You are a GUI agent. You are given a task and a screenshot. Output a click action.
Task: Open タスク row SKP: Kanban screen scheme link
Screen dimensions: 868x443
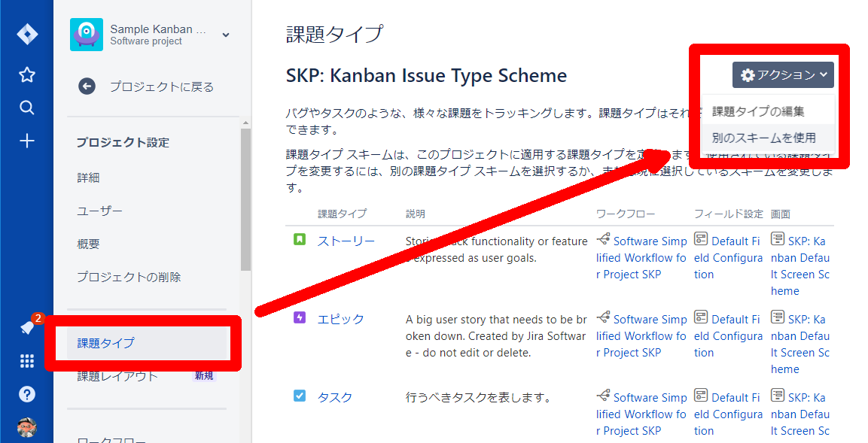[x=800, y=414]
